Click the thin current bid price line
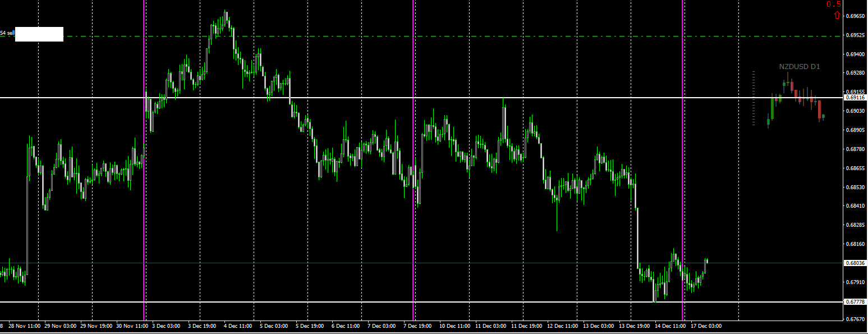The image size is (868, 334). pos(421,263)
